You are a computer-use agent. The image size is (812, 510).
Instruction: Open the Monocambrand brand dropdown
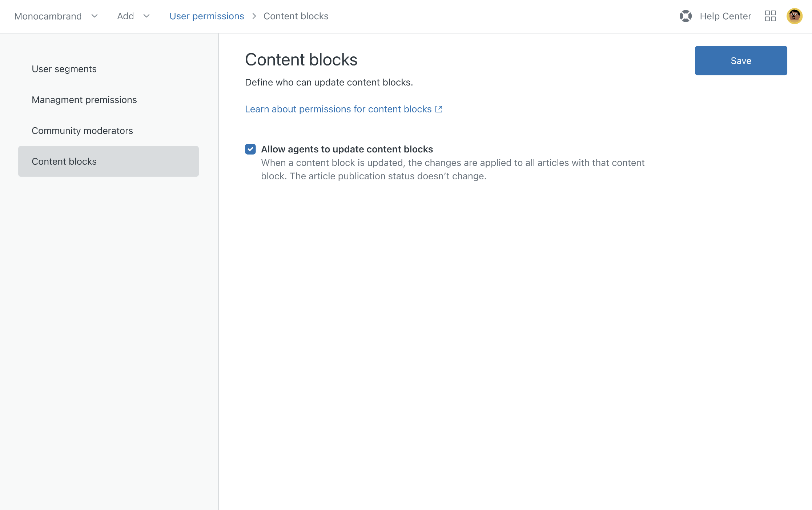click(x=48, y=16)
